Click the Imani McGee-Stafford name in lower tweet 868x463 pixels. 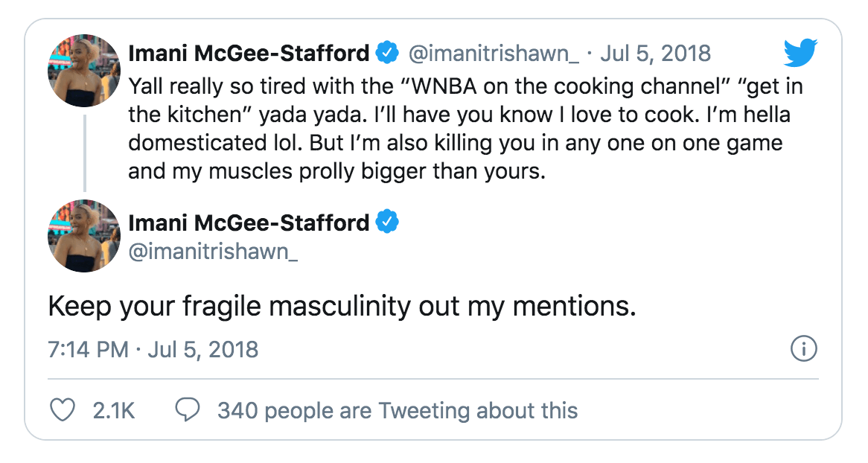coord(249,223)
